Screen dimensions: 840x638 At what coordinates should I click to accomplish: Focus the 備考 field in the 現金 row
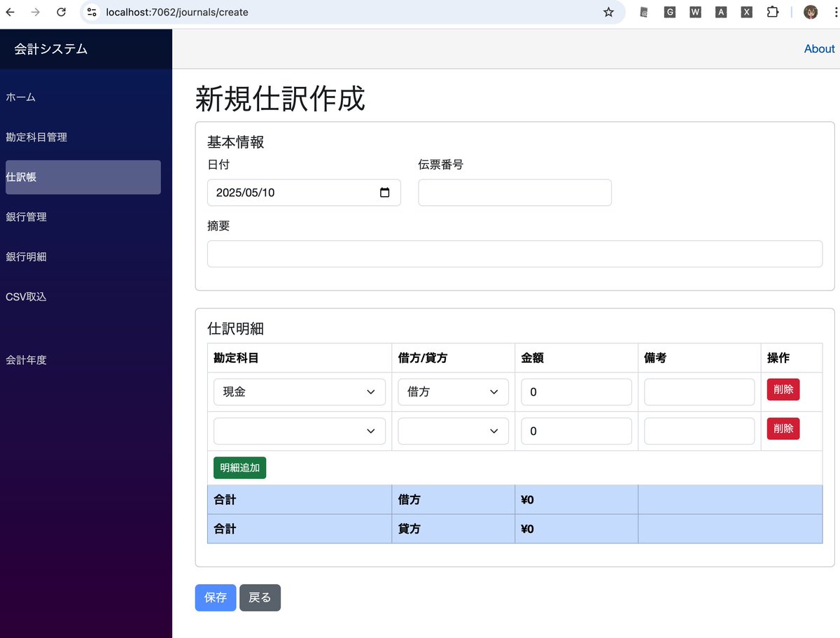tap(699, 392)
